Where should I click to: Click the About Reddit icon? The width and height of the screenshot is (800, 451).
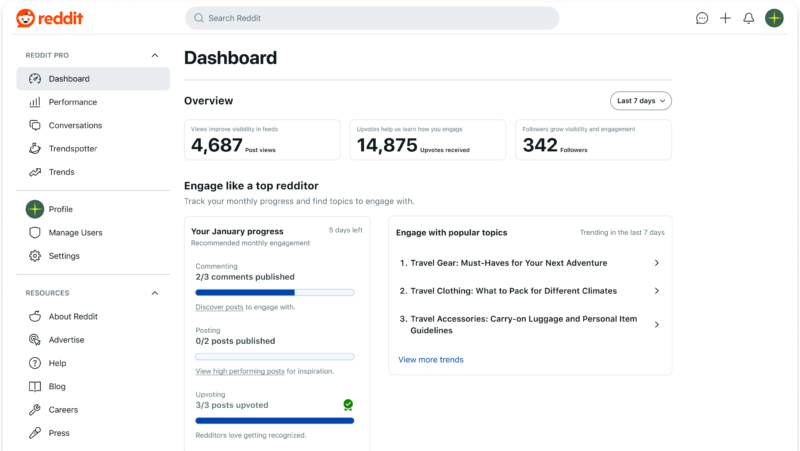(35, 316)
